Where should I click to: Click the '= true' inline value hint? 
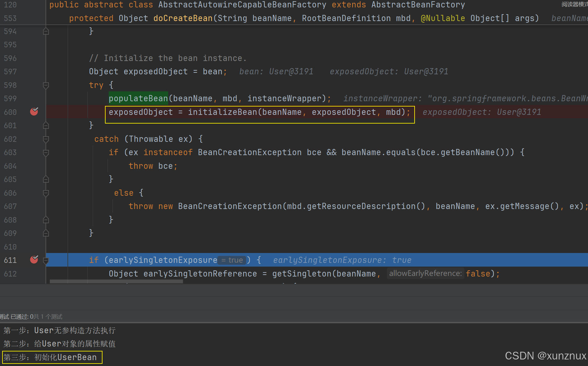pos(232,260)
